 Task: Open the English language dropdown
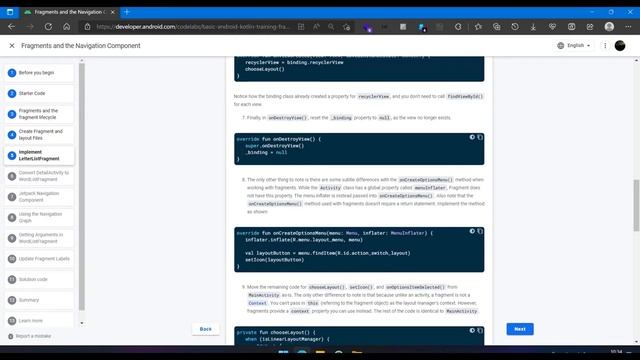574,46
